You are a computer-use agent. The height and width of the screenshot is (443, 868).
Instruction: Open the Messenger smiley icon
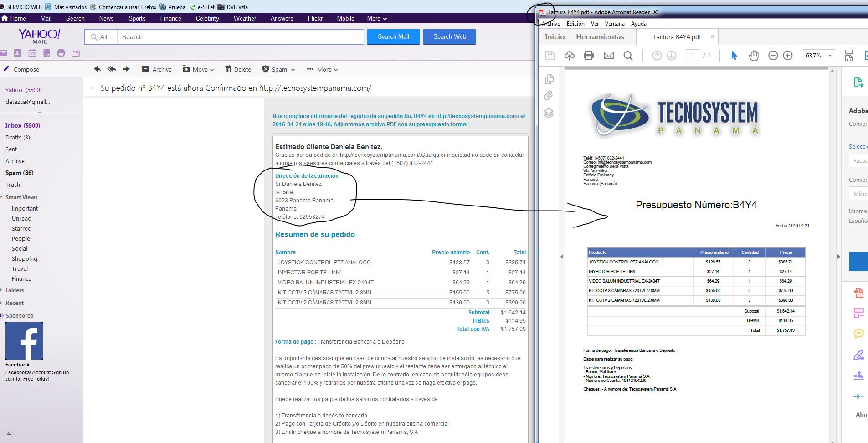tap(61, 53)
